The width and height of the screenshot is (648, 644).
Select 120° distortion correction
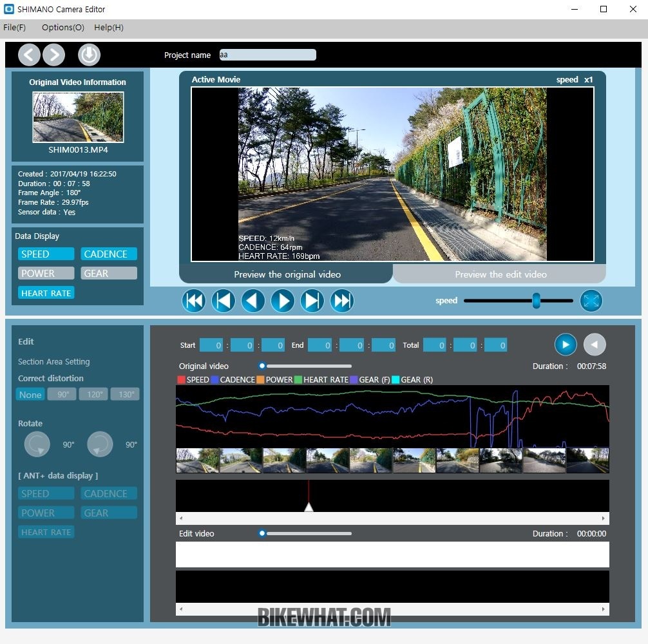coord(93,395)
